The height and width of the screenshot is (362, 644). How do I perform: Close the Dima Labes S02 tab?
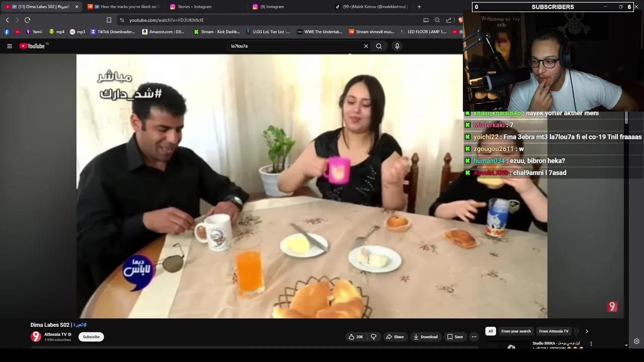click(76, 7)
